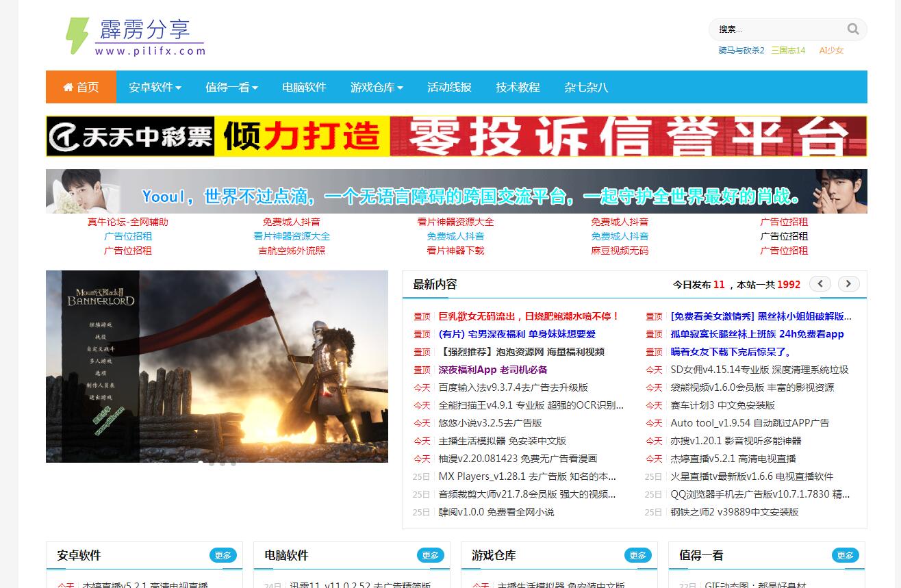Open 首页 navigation tab
The image size is (901, 588).
pos(81,87)
